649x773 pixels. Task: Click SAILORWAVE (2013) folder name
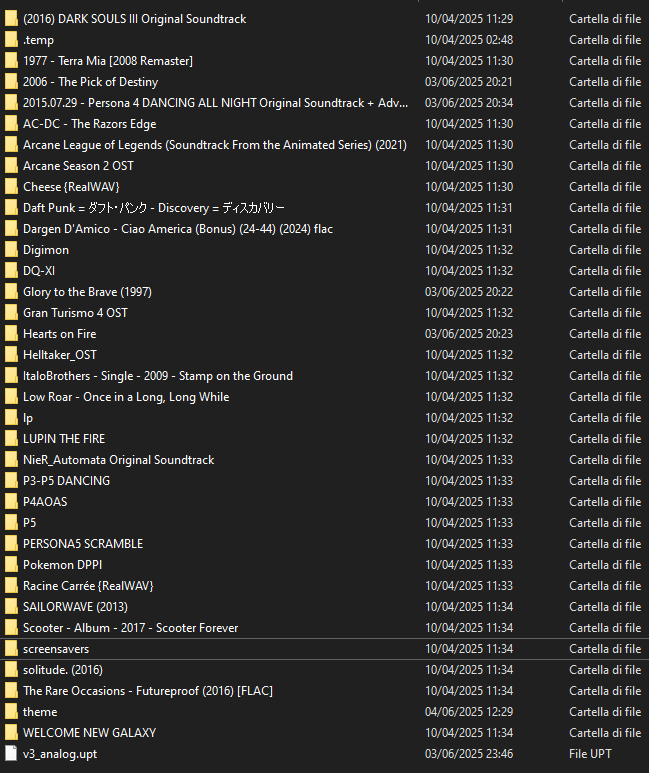click(75, 607)
